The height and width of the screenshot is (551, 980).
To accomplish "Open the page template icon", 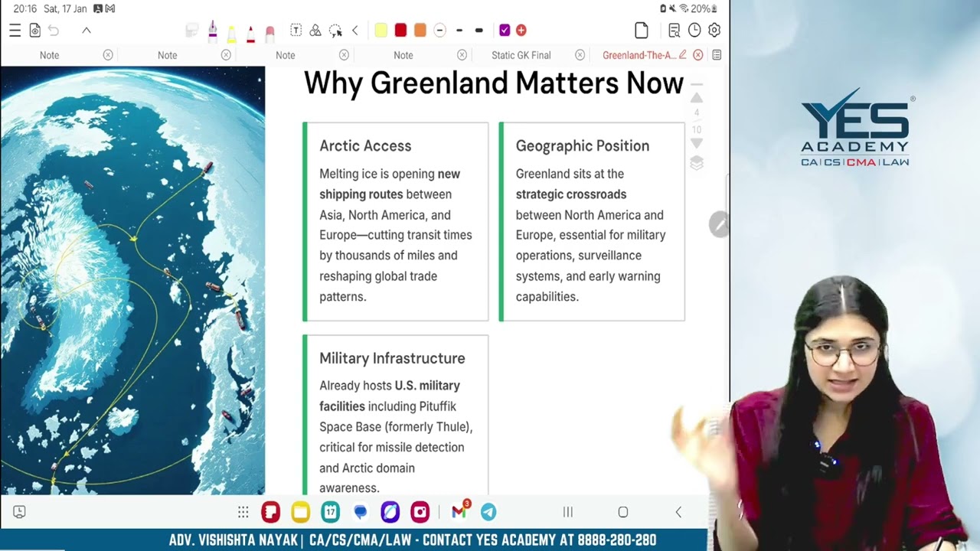I will (x=642, y=31).
